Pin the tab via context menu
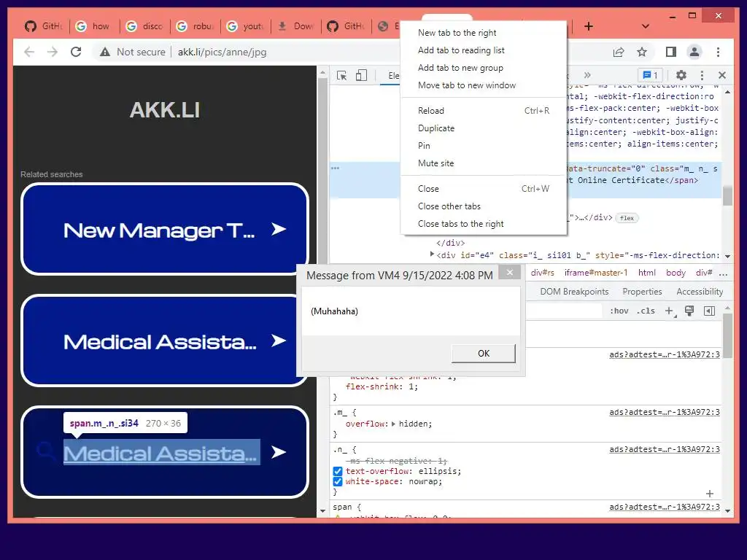The height and width of the screenshot is (560, 747). coord(484,146)
